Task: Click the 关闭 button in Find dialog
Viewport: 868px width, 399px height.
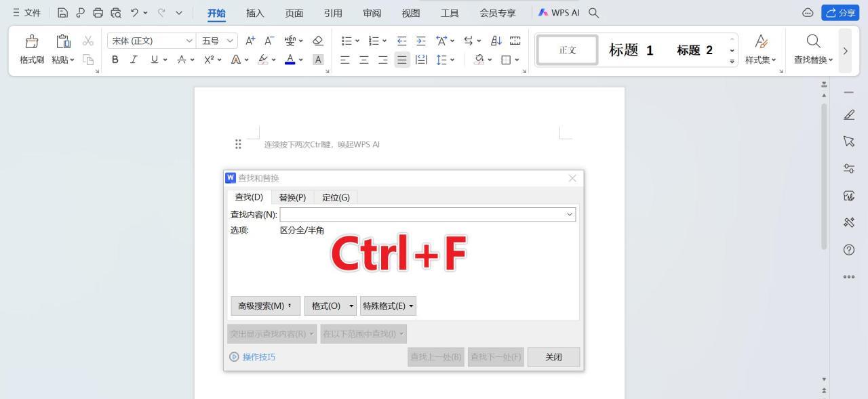Action: tap(553, 357)
